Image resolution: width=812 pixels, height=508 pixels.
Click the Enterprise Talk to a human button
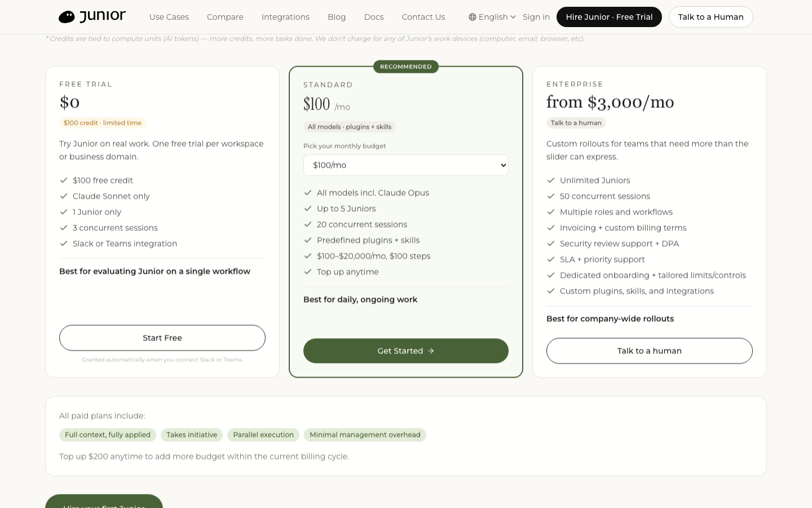tap(650, 351)
